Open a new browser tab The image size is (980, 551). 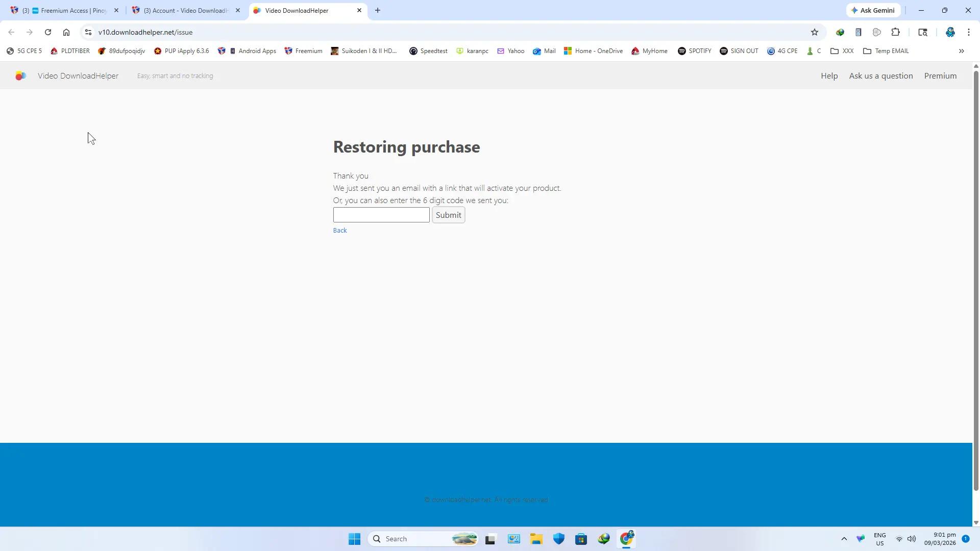click(378, 10)
